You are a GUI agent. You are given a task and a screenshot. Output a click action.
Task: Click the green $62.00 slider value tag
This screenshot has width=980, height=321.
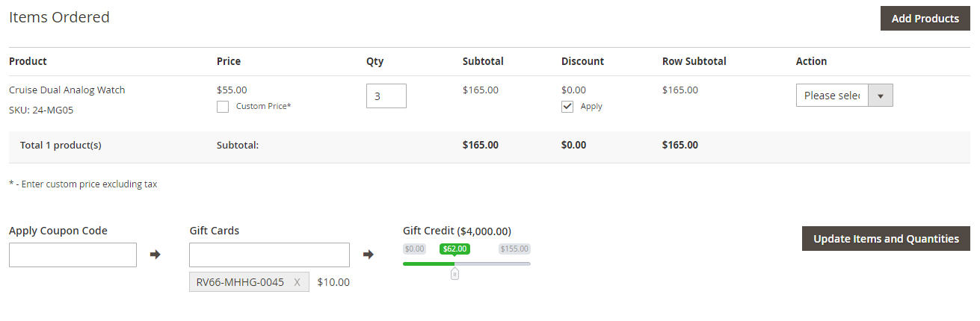pos(454,249)
